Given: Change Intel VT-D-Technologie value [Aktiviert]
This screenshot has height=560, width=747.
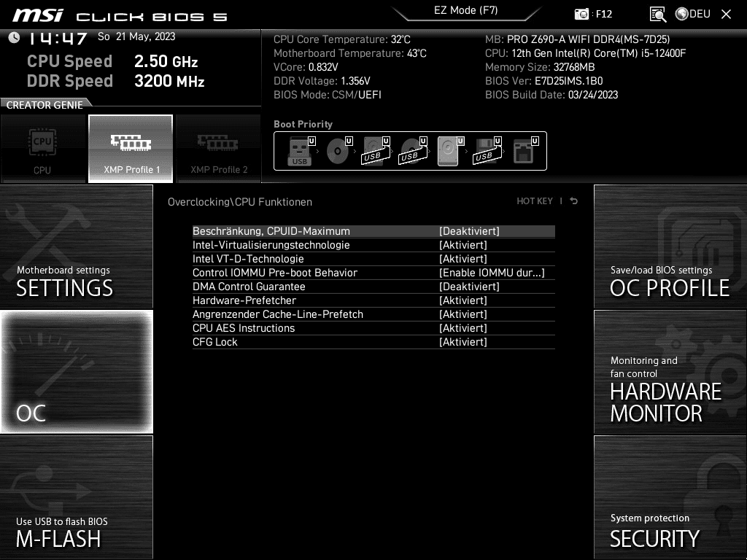Looking at the screenshot, I should pos(463,259).
